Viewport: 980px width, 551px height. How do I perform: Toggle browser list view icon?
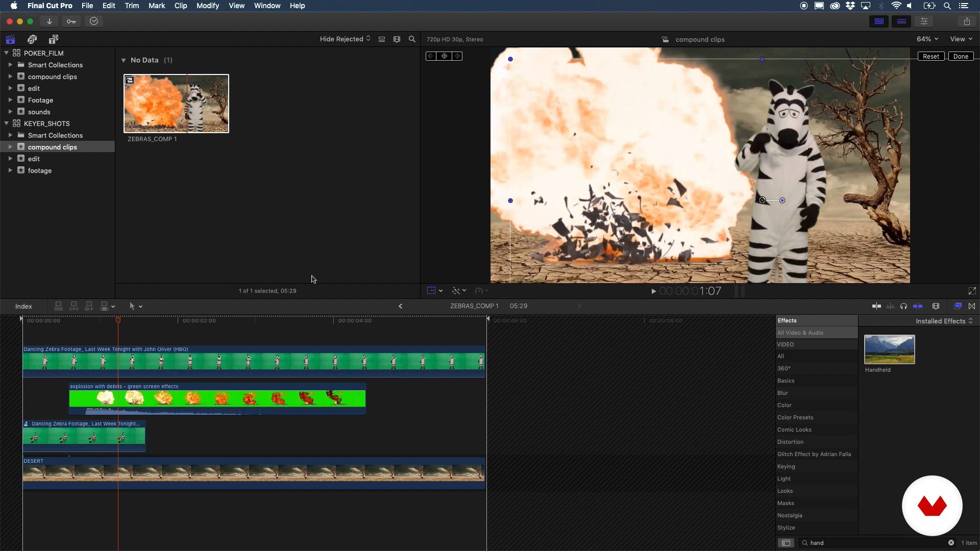[382, 39]
